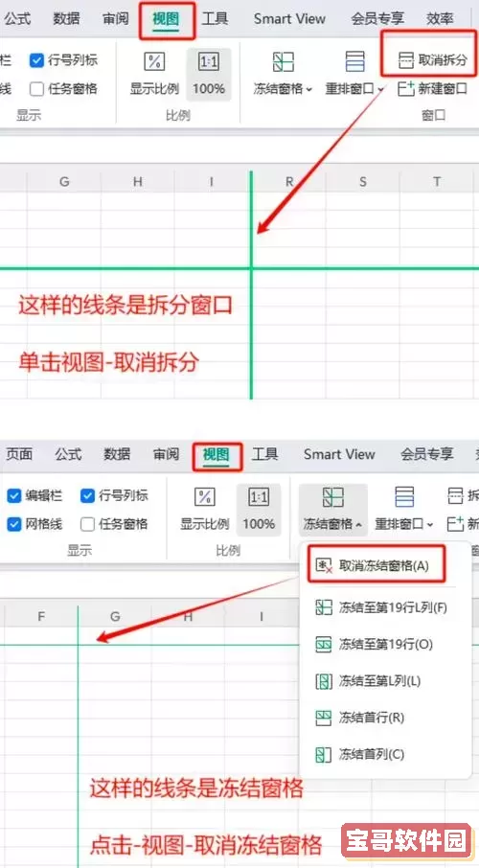Viewport: 479px width, 868px height.
Task: Click the 1:1 100% icon in lower ribbon
Action: 259,496
